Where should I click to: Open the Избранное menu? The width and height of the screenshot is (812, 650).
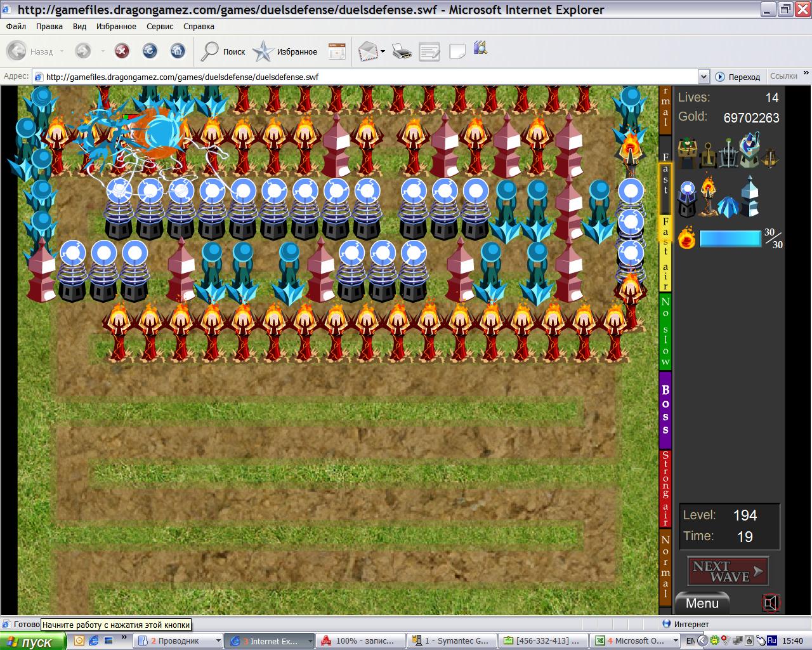coord(116,27)
